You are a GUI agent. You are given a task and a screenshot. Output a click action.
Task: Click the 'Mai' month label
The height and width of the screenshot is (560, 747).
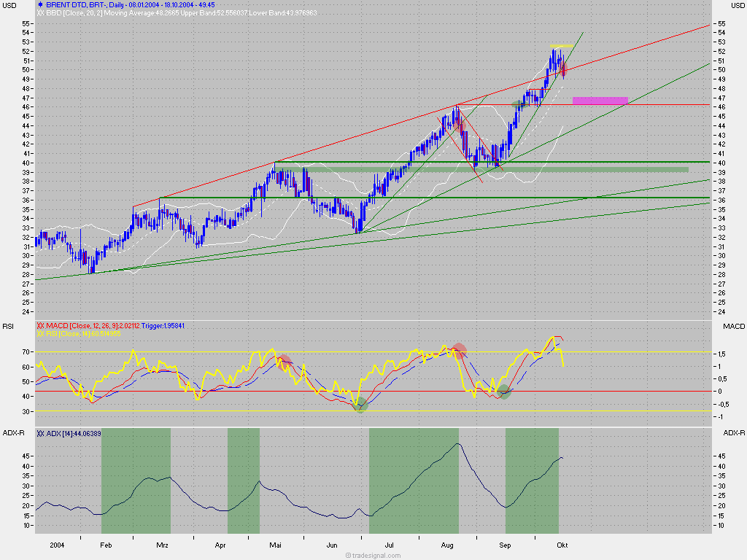(275, 545)
